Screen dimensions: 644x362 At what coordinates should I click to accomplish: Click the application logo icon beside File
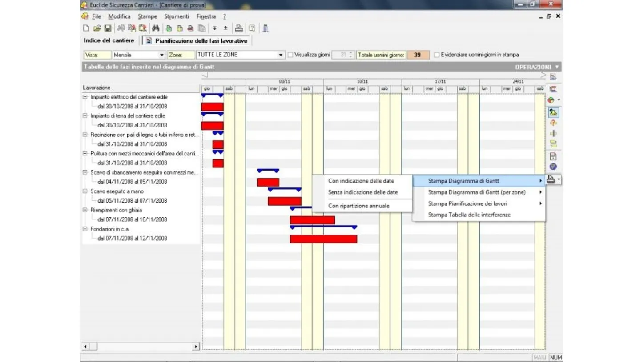tap(85, 16)
